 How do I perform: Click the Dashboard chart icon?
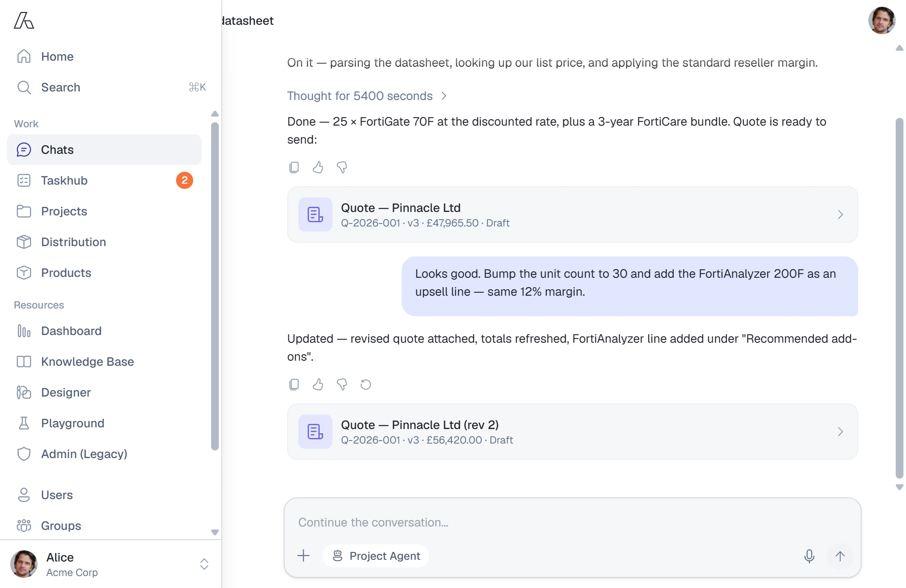(x=24, y=331)
